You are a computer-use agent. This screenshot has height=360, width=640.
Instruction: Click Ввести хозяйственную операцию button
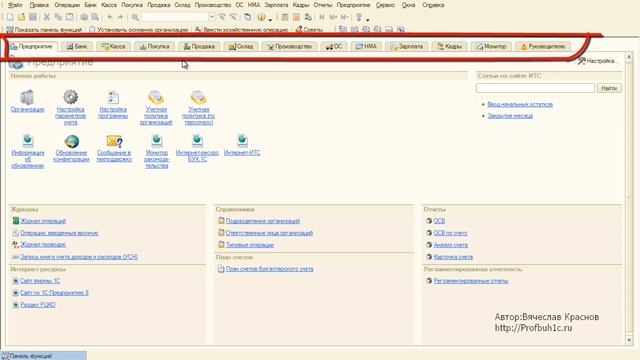coord(242,29)
